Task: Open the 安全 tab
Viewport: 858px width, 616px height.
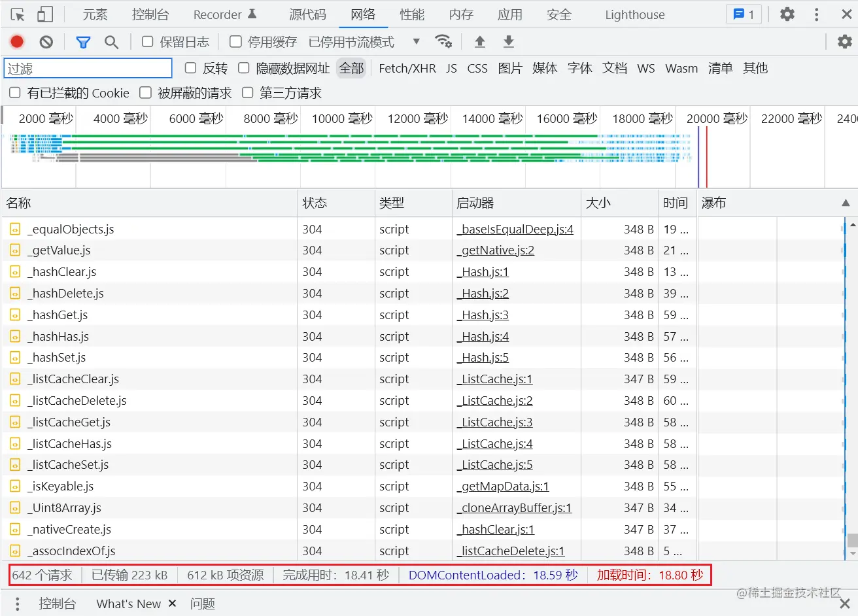Action: (x=559, y=14)
